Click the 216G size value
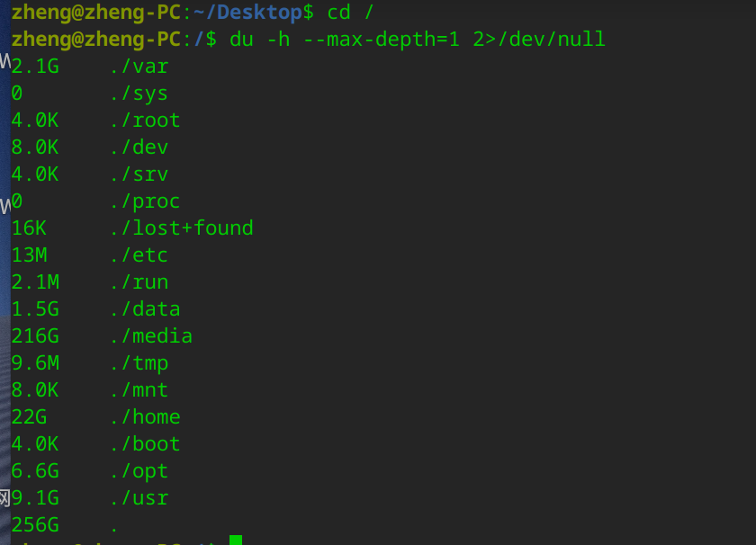Screen dimensions: 756x545 click(35, 335)
